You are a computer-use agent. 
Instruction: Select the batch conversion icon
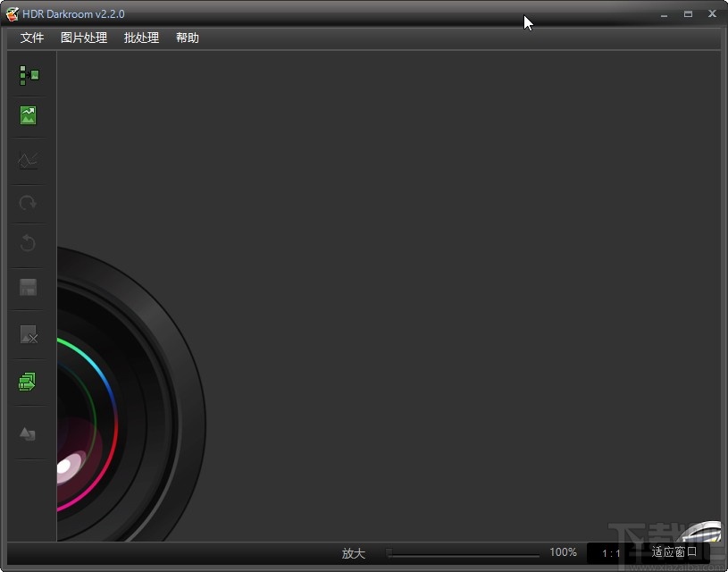click(x=28, y=381)
